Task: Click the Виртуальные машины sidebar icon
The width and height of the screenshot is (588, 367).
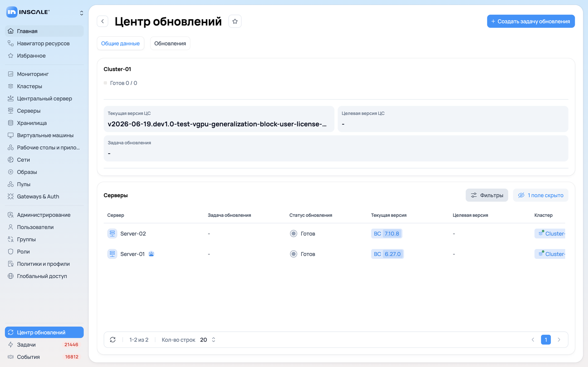Action: [11, 135]
